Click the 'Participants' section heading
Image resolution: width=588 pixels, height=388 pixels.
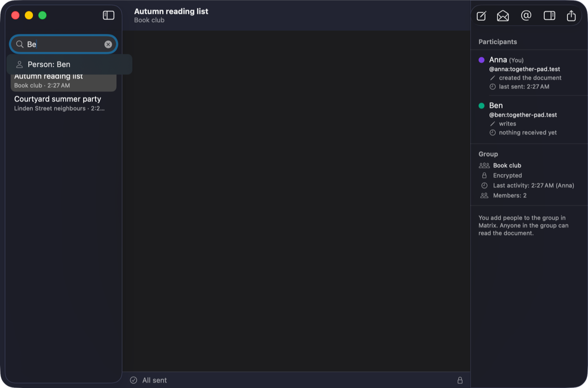[x=498, y=42]
